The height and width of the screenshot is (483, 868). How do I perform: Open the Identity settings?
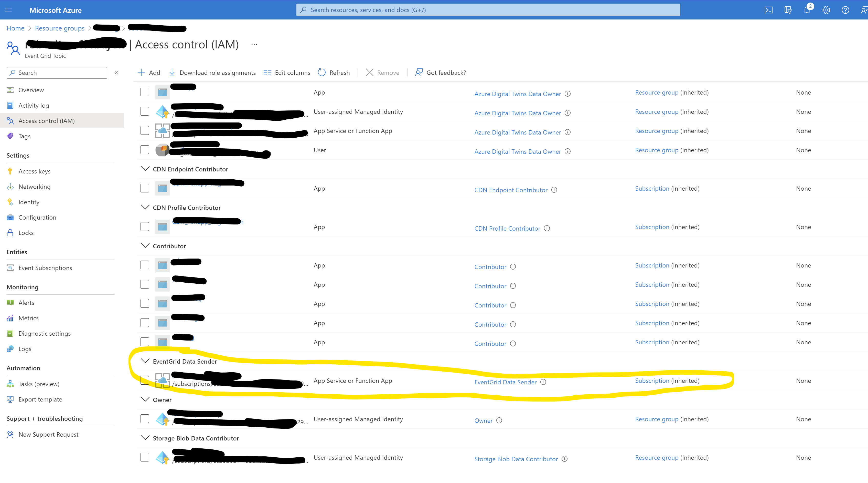click(x=29, y=202)
